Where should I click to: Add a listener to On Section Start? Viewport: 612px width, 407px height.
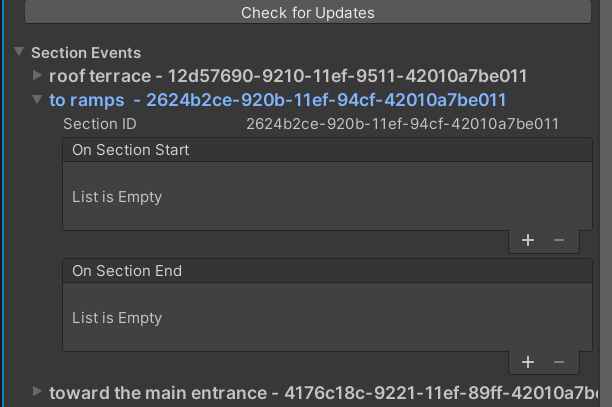pos(528,240)
